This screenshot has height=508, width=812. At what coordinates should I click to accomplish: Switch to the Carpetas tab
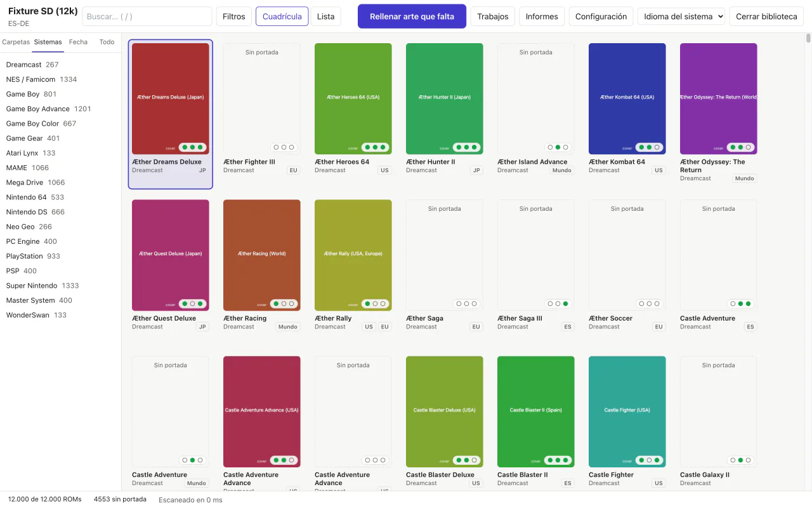(16, 42)
